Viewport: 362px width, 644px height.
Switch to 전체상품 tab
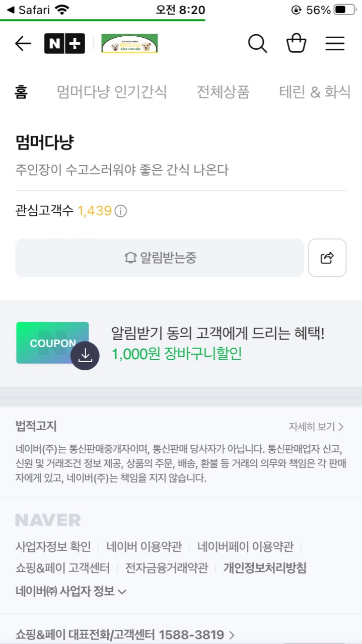coord(223,92)
